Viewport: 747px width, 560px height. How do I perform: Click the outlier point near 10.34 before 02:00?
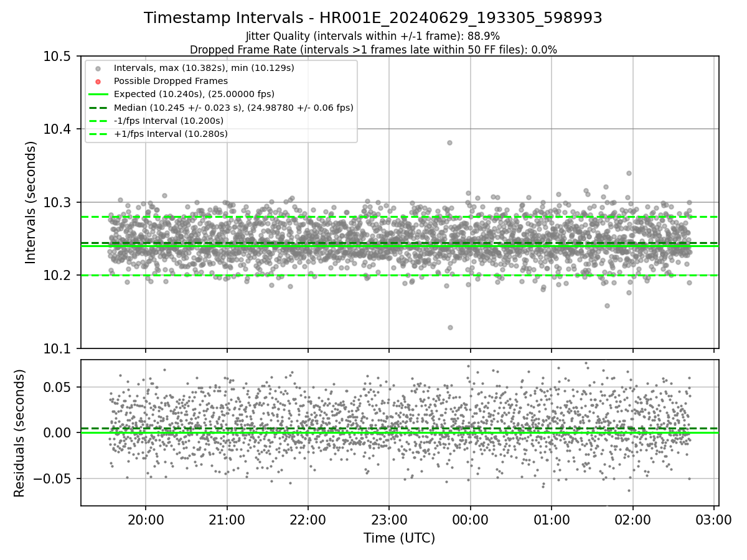coord(629,173)
